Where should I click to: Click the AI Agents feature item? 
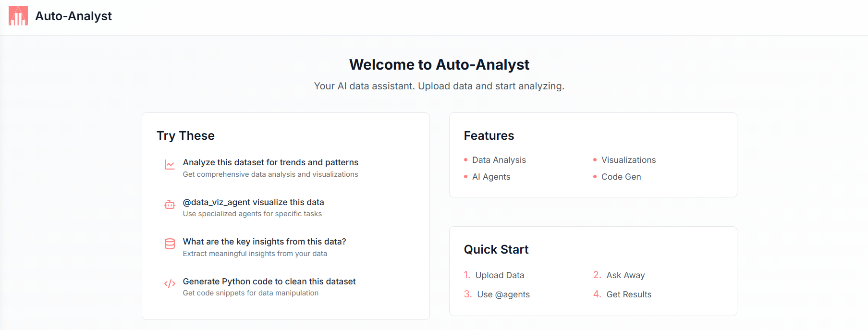(491, 177)
